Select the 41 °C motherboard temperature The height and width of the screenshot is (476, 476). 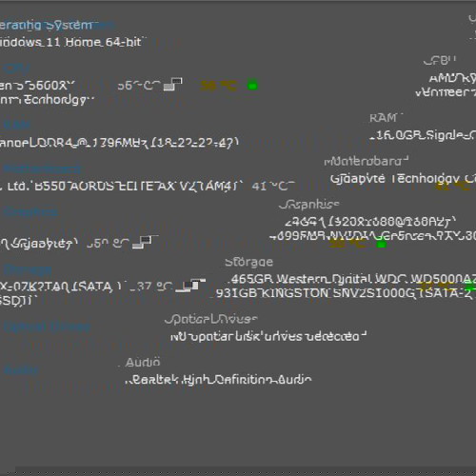pos(272,186)
